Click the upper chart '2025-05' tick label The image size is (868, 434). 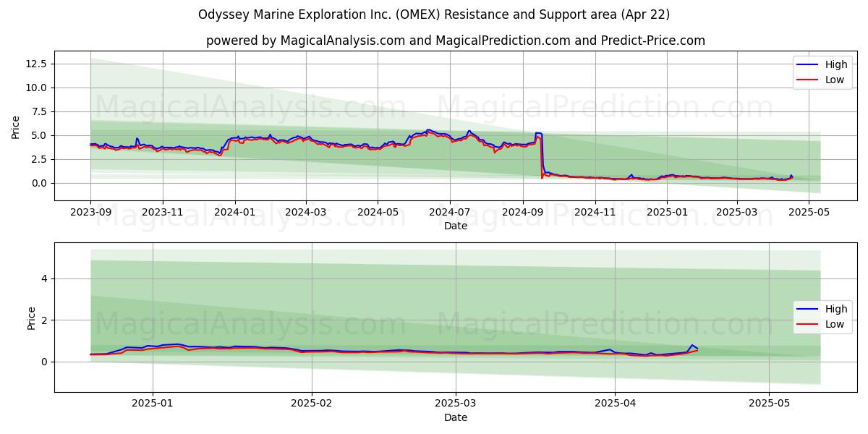809,213
